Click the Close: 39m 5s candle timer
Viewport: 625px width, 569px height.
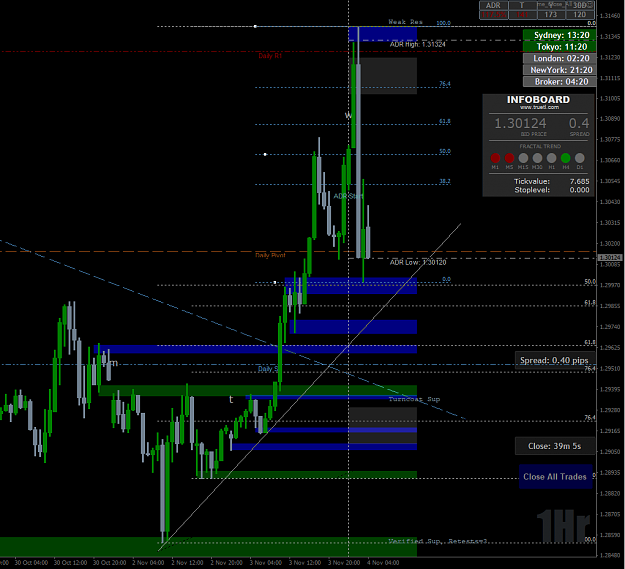554,446
